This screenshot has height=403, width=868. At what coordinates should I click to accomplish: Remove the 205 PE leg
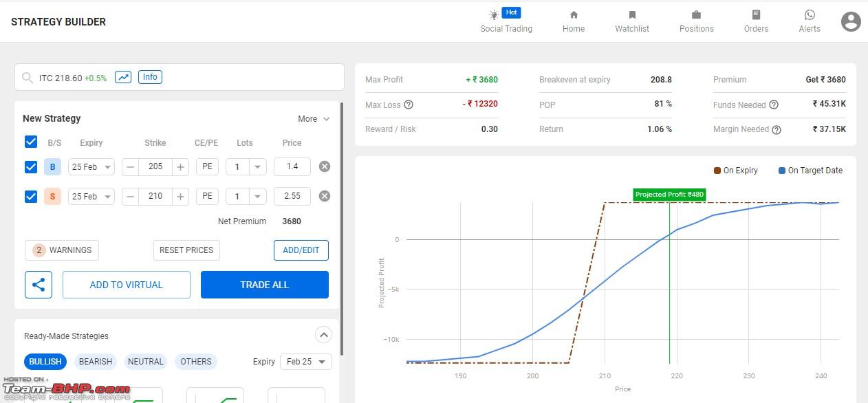[325, 166]
